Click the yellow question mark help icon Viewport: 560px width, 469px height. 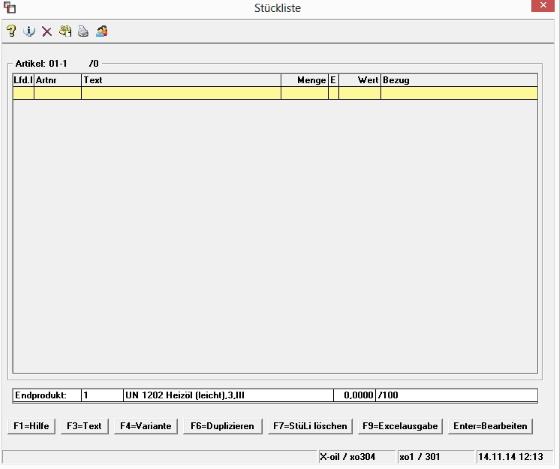point(11,31)
